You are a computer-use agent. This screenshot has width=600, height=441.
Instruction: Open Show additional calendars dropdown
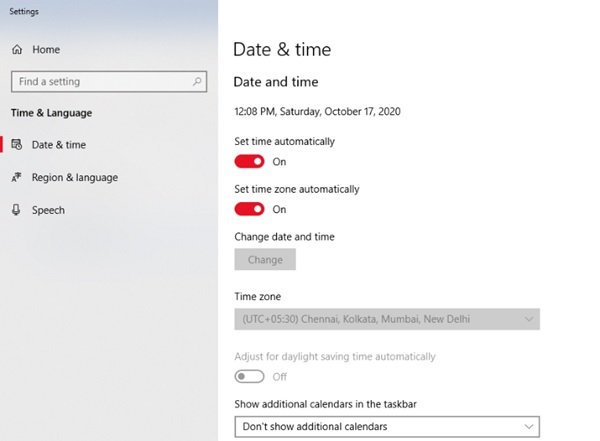[387, 426]
